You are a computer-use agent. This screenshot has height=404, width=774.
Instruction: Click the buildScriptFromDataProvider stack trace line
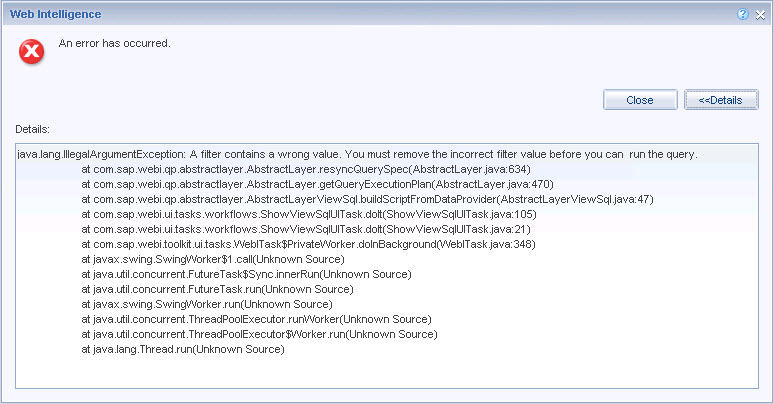coord(367,199)
